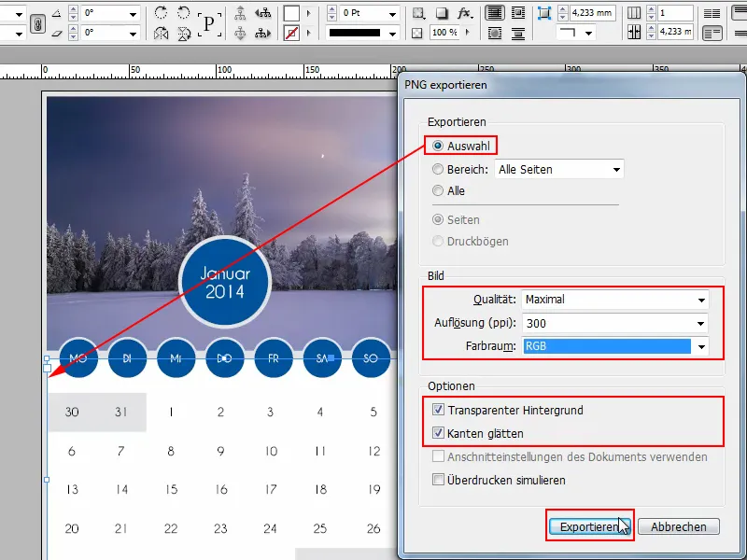The height and width of the screenshot is (560, 747).
Task: Click the rotation angle icon
Action: 57,13
